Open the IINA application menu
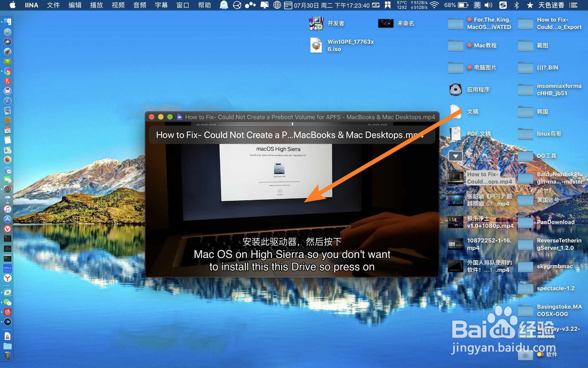The width and height of the screenshot is (588, 368). pyautogui.click(x=32, y=5)
